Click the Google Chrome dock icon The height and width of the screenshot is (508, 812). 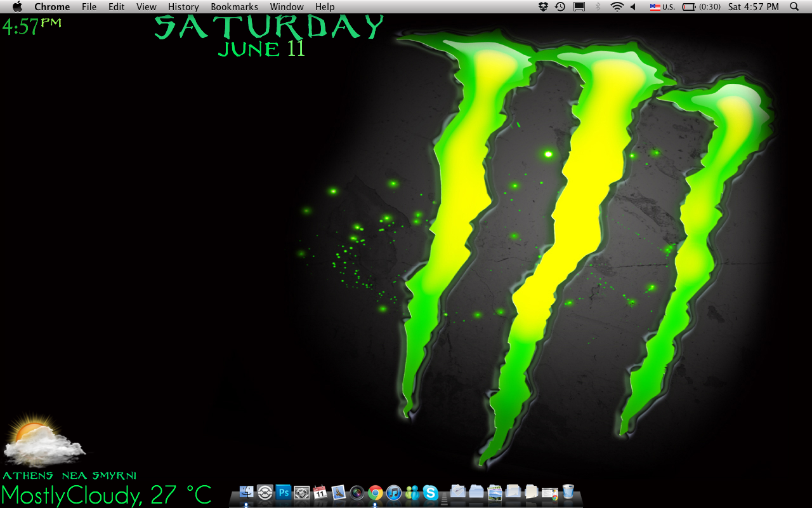coord(375,493)
